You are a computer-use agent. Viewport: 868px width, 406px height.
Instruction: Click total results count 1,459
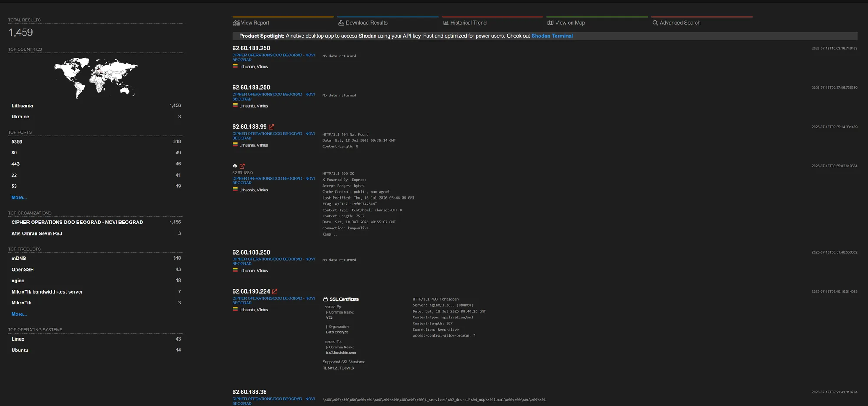[20, 32]
